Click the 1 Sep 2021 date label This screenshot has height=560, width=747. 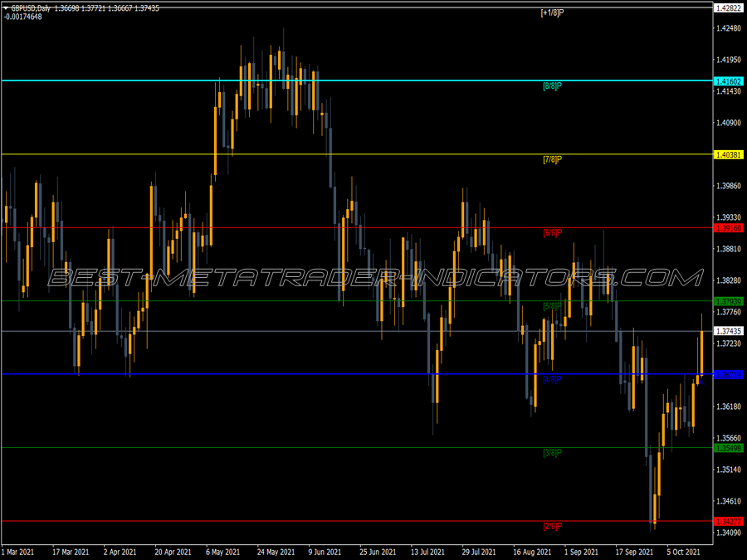[581, 552]
